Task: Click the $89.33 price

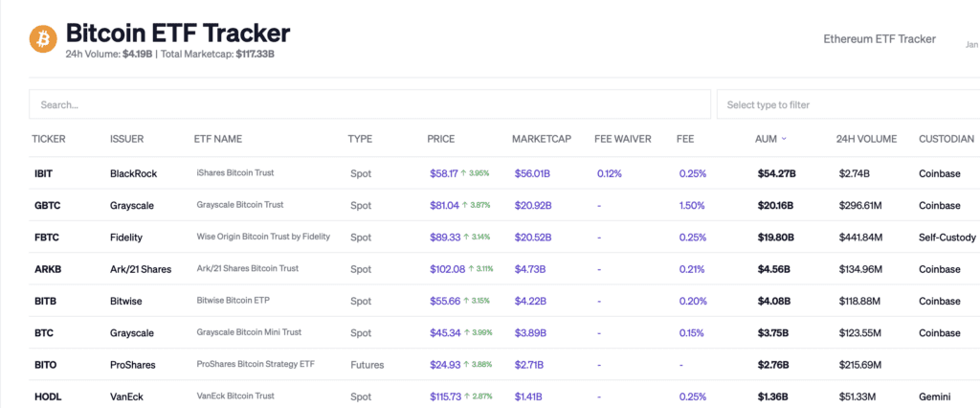Action: tap(444, 238)
